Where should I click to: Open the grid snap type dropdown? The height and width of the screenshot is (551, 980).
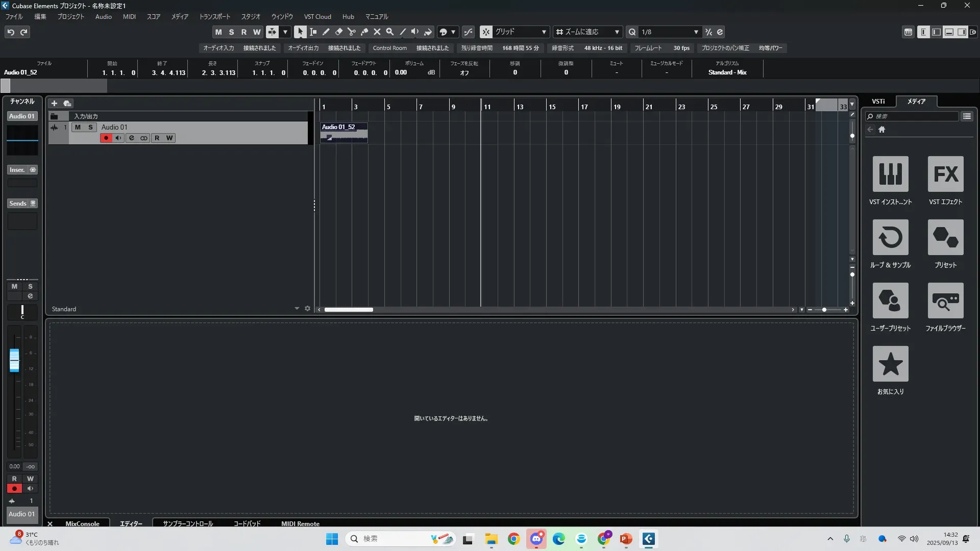pyautogui.click(x=544, y=32)
